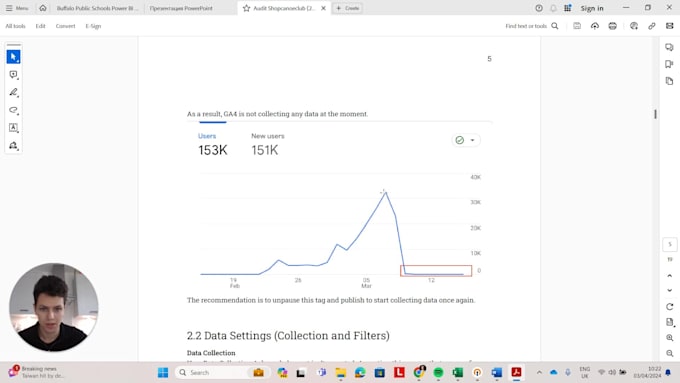Select the Stamp or signature tool
The image size is (680, 383).
pos(13,146)
